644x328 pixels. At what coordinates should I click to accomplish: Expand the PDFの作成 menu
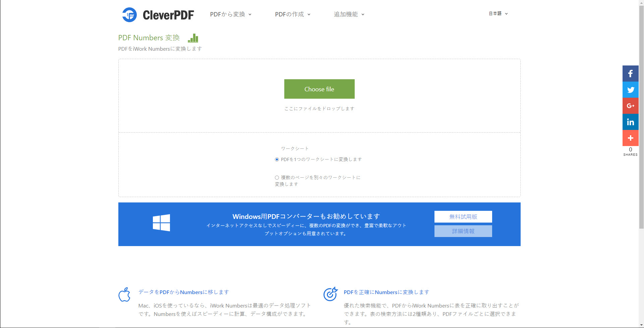[x=292, y=14]
